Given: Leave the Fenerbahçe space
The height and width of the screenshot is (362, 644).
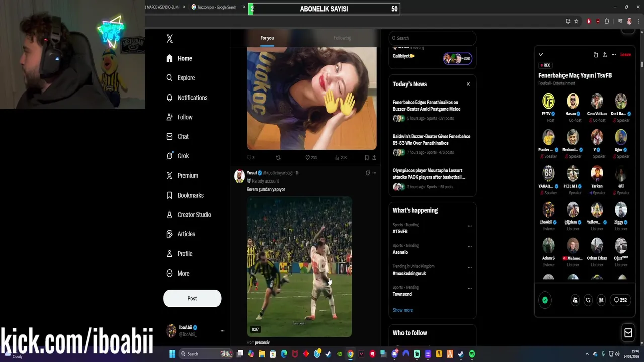Looking at the screenshot, I should 625,54.
